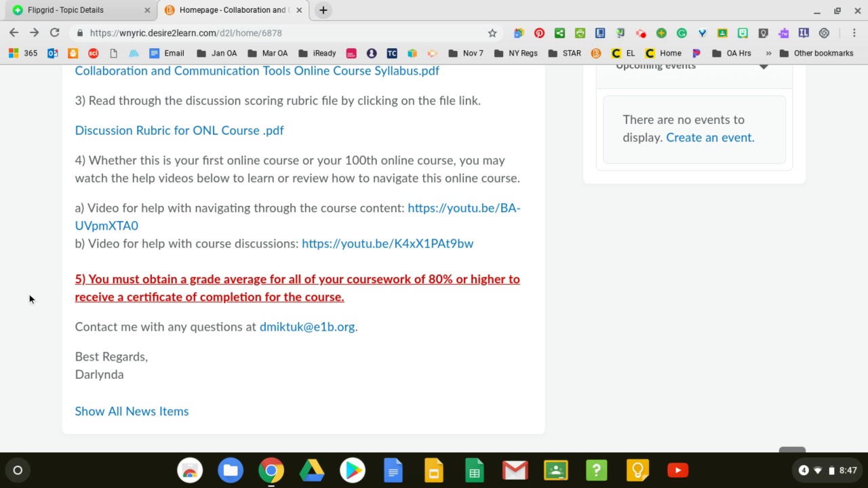Open the Outlook bookmark icon
The image size is (868, 488).
pyautogui.click(x=53, y=53)
